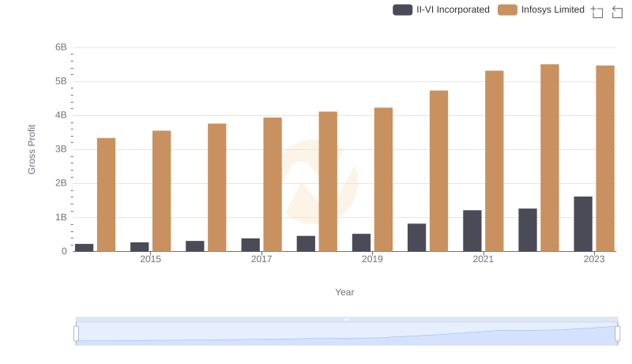Image resolution: width=632 pixels, height=364 pixels.
Task: Click the middle of the range slider area
Action: tap(347, 334)
